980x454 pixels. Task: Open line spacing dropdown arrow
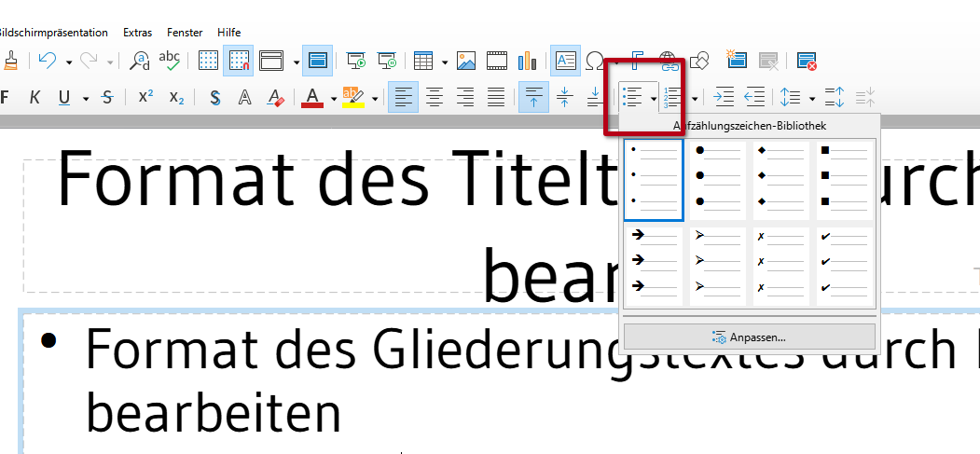[x=812, y=98]
